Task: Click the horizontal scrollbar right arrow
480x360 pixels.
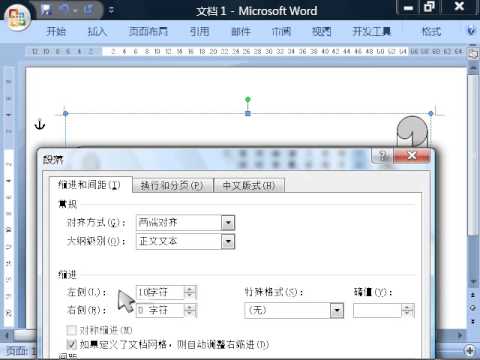Action: (x=460, y=335)
